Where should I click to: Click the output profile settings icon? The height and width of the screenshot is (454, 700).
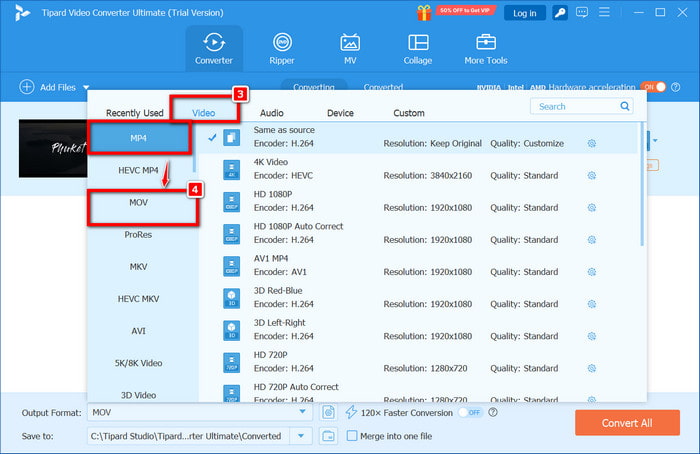(329, 412)
